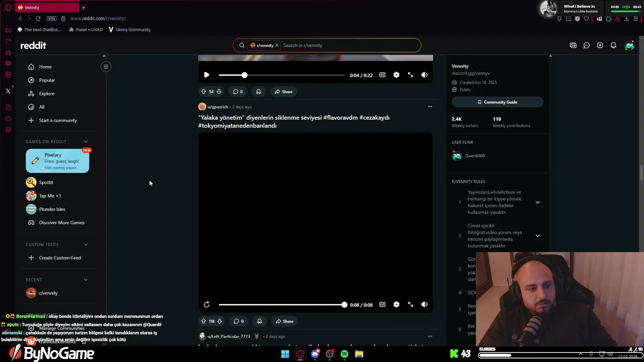Open r/vennity from Recent list
The width and height of the screenshot is (644, 362).
tap(57, 293)
